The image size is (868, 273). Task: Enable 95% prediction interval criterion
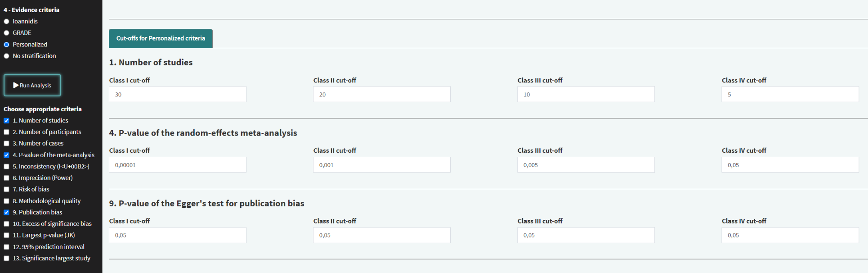click(7, 247)
